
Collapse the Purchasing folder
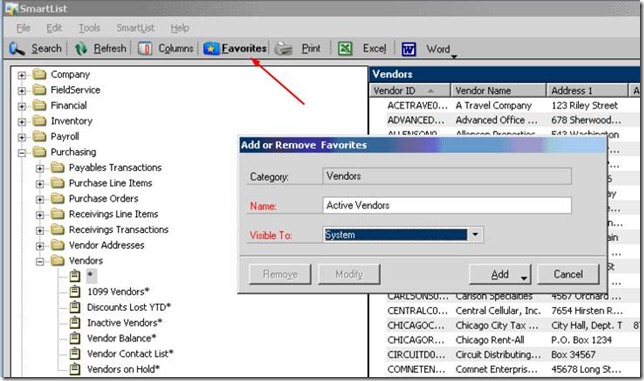(22, 153)
